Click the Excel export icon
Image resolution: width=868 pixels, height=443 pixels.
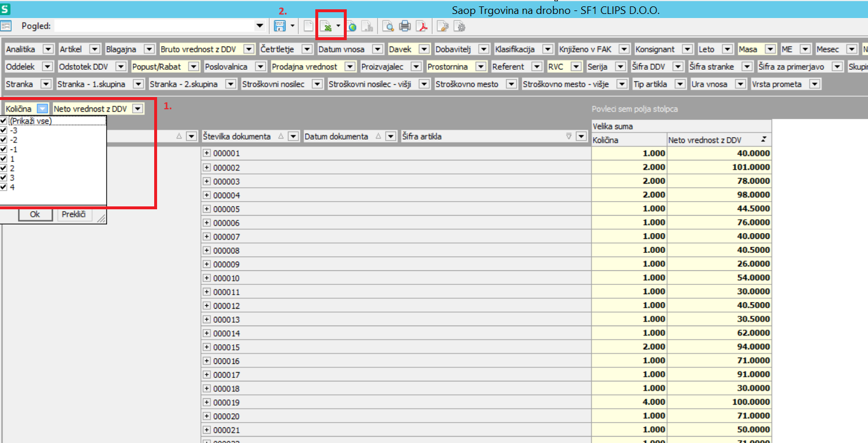pyautogui.click(x=327, y=26)
